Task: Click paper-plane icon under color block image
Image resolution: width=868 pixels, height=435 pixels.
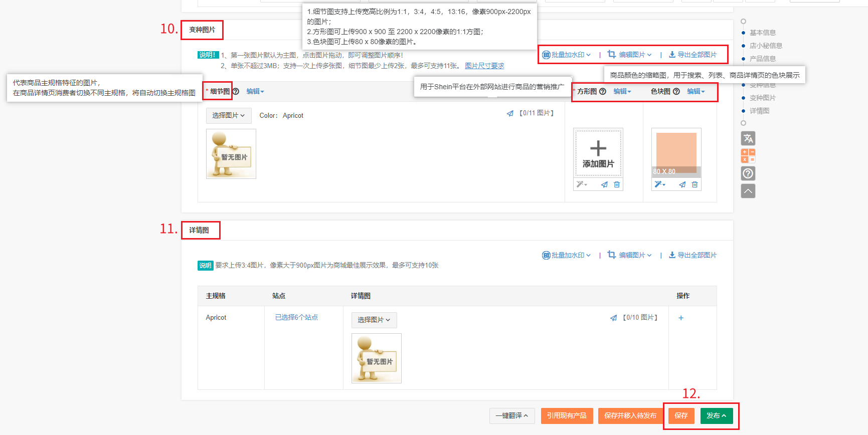Action: point(682,184)
